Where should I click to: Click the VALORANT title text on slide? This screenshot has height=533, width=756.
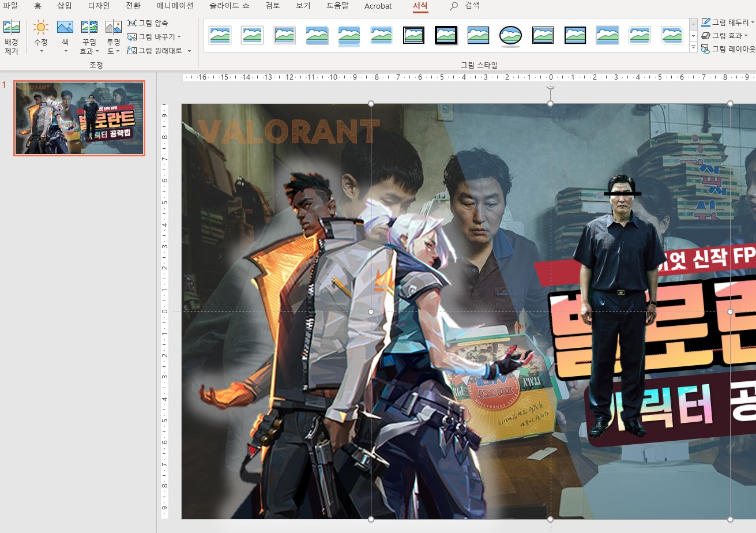(x=288, y=132)
